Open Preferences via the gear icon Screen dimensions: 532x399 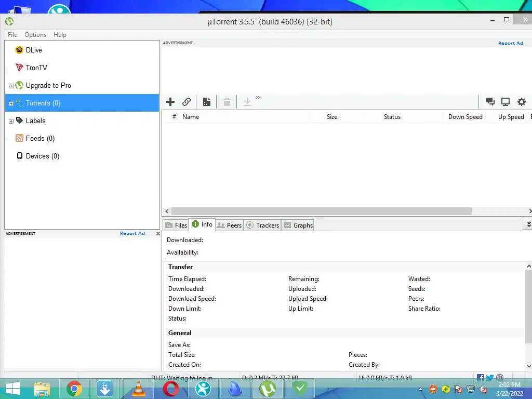[x=522, y=102]
